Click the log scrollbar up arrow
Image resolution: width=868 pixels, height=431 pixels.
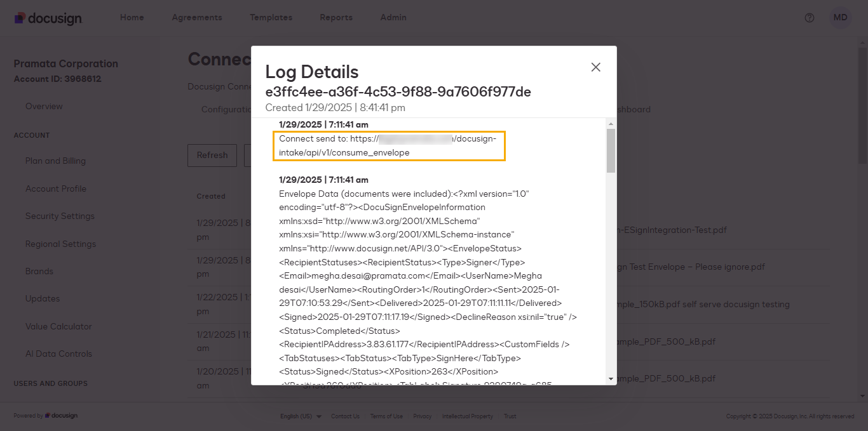pyautogui.click(x=611, y=124)
